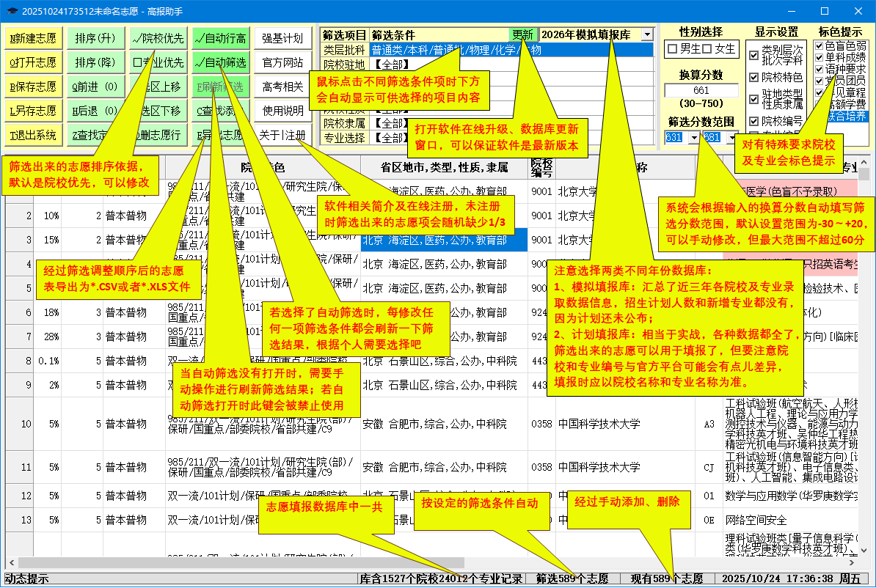Image resolution: width=876 pixels, height=588 pixels.
Task: Toggle the 院校优先 option
Action: tap(158, 38)
